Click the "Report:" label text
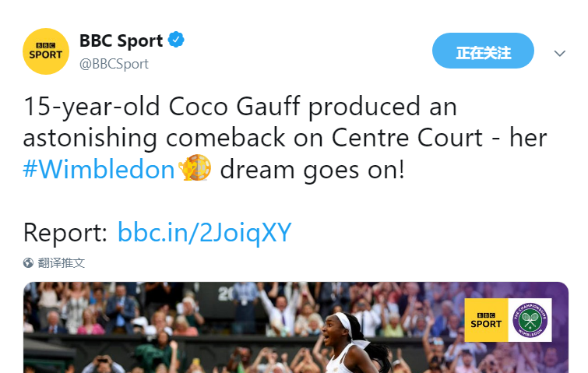 pos(65,232)
